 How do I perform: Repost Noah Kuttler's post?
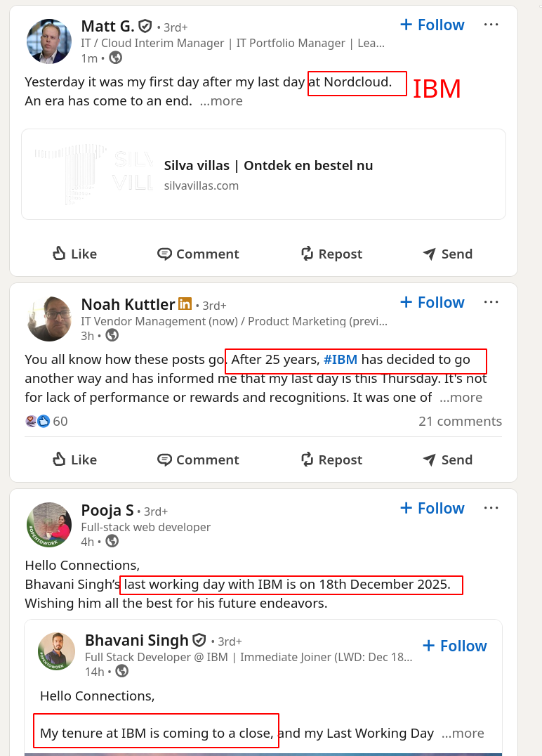(331, 460)
